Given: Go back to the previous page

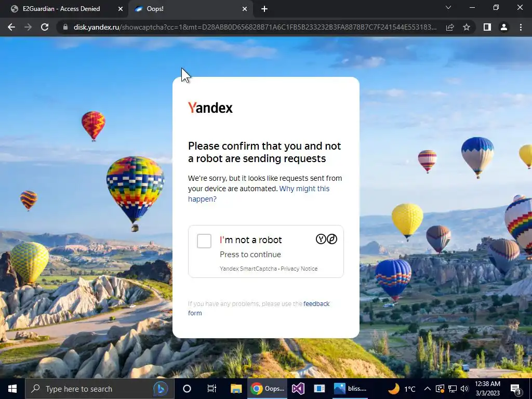Looking at the screenshot, I should pyautogui.click(x=11, y=27).
